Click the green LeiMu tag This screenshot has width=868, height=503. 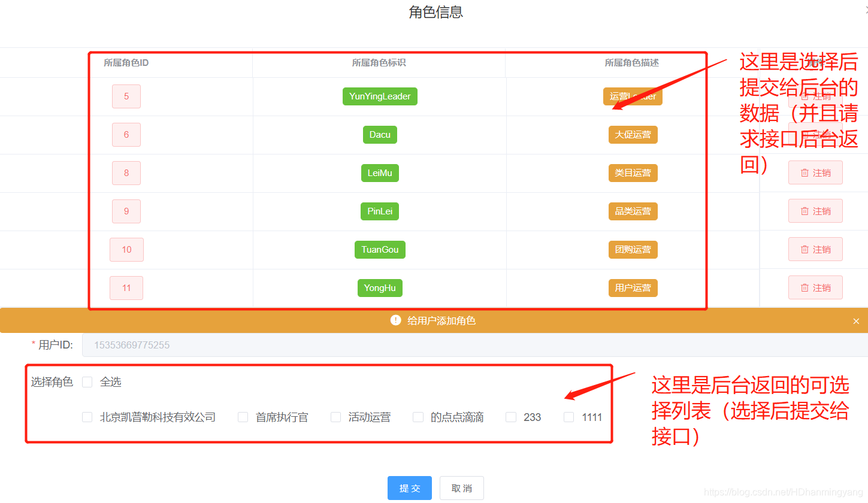click(x=380, y=173)
